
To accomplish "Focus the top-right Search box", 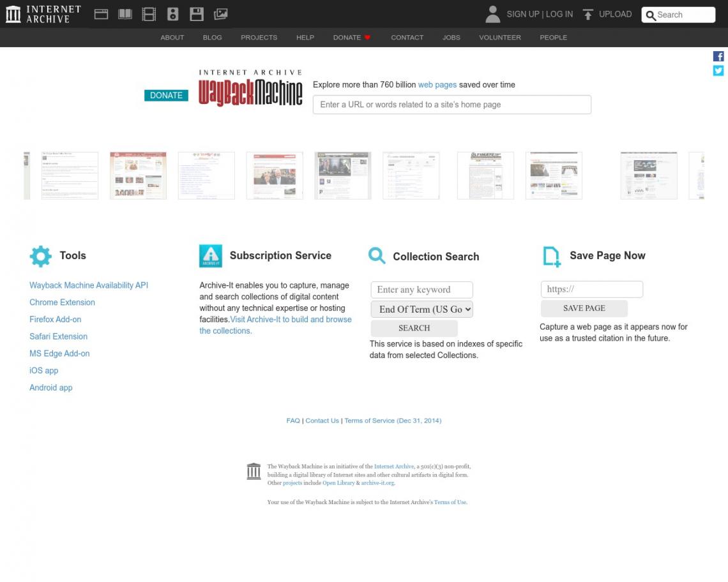I will (678, 15).
